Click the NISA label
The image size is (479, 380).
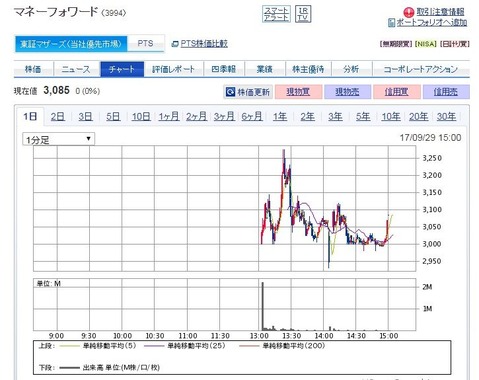pos(426,44)
